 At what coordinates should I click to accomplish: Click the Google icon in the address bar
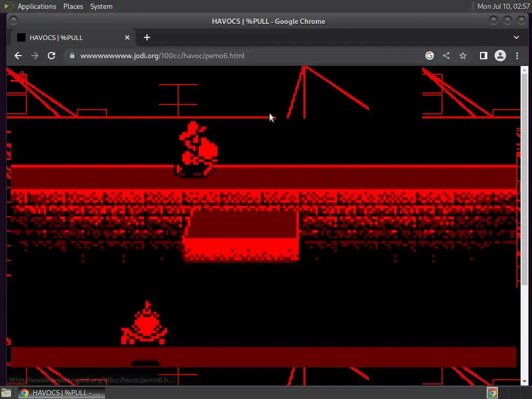430,56
